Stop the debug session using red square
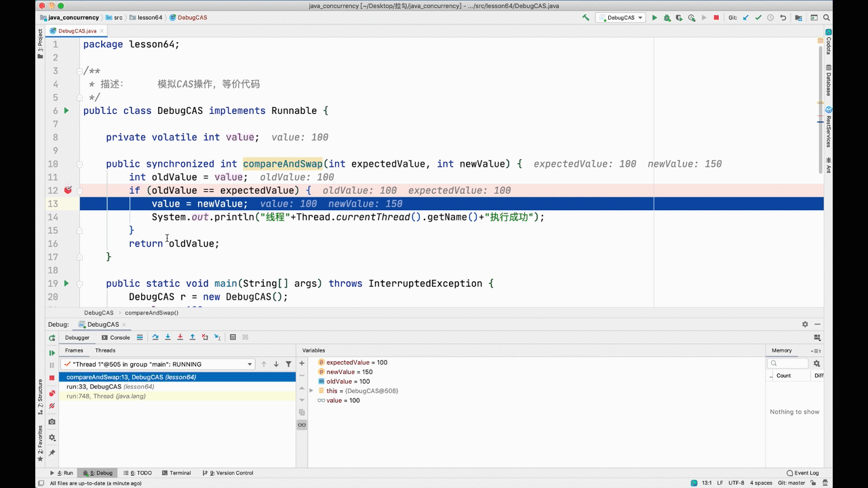Viewport: 868px width, 488px height. coord(52,378)
